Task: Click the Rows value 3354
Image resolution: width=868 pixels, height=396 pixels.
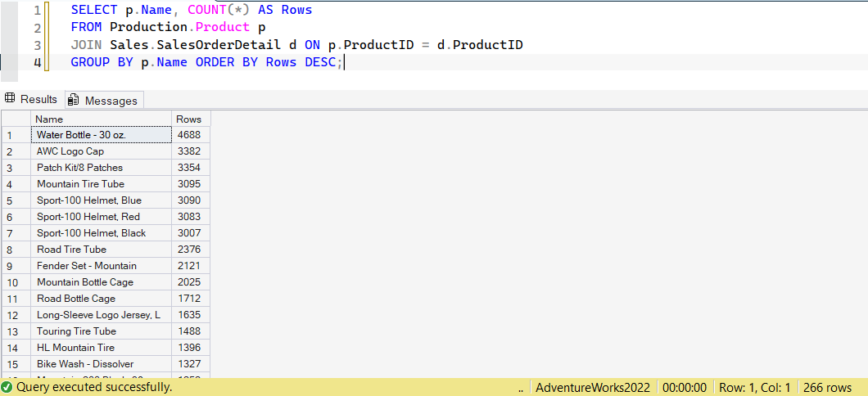Action: tap(191, 167)
